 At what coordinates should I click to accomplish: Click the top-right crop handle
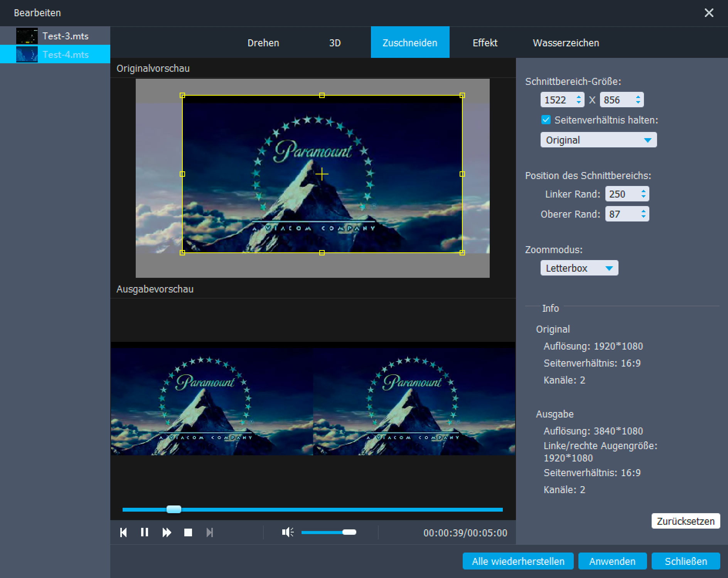point(462,95)
